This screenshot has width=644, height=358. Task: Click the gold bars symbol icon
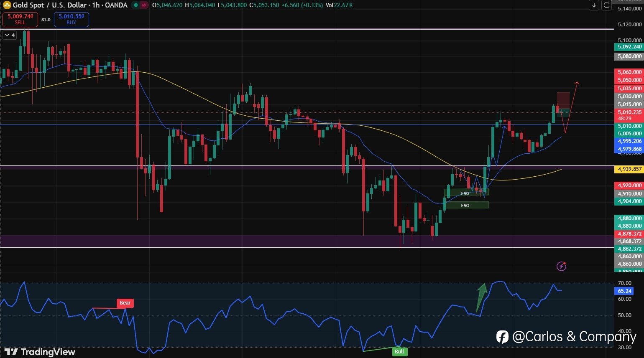tap(7, 5)
